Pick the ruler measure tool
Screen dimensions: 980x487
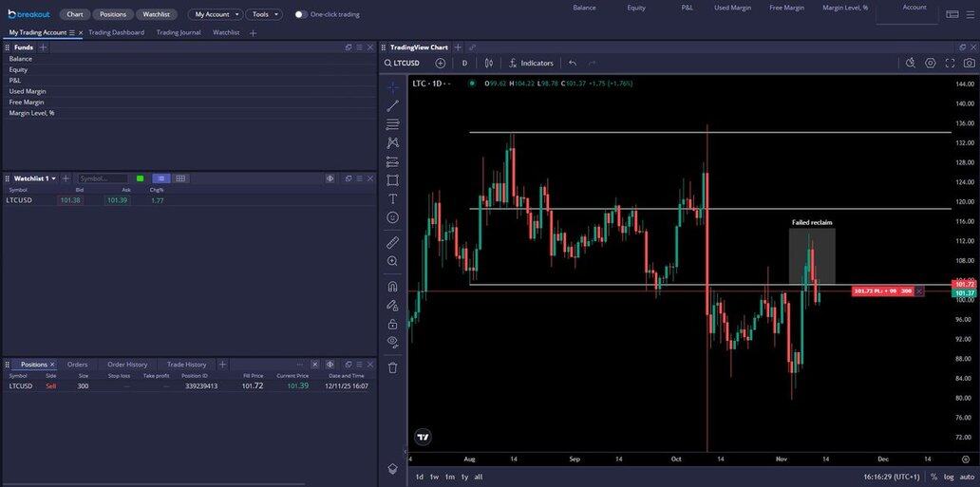tap(392, 242)
